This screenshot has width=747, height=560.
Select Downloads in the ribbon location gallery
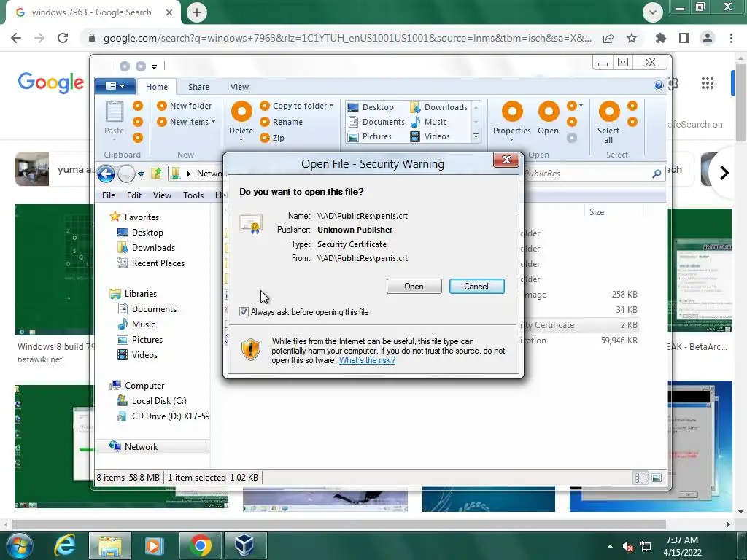tap(438, 108)
